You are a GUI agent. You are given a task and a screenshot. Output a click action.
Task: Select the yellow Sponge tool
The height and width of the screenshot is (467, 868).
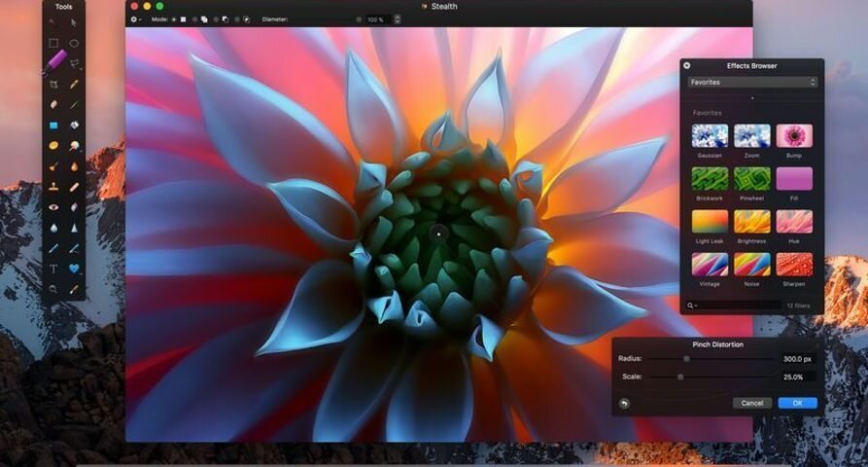pos(53,146)
